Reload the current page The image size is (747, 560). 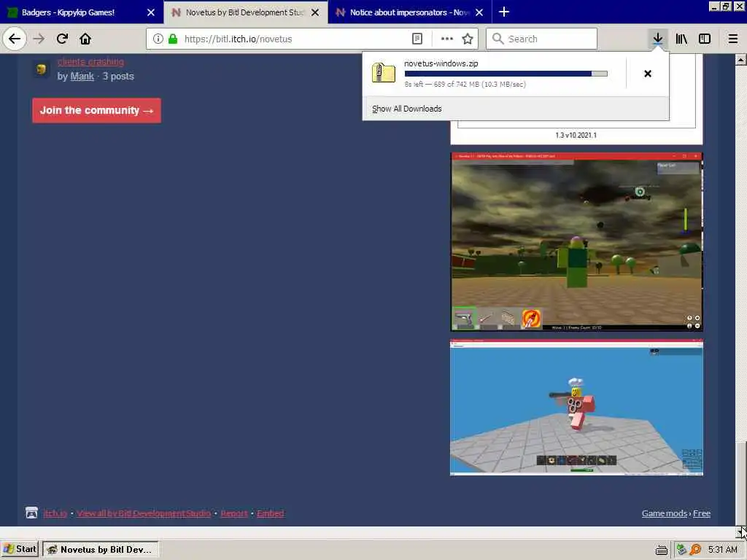click(x=62, y=39)
